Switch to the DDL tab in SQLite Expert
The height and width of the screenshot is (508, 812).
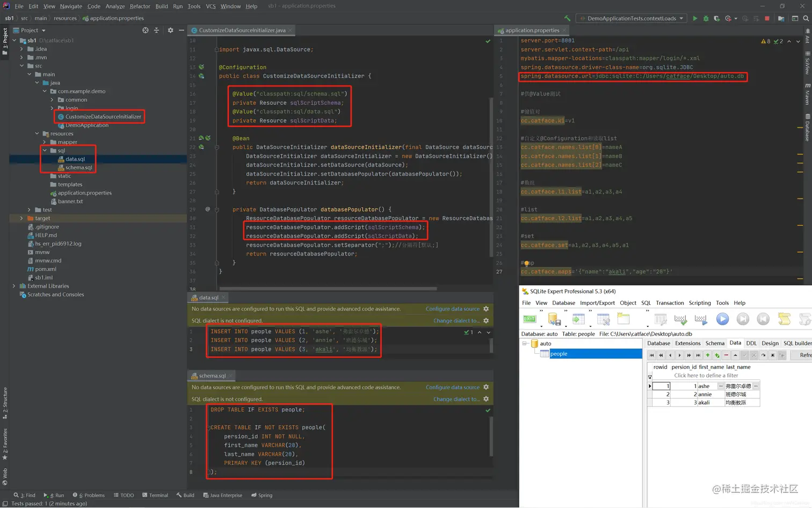751,344
